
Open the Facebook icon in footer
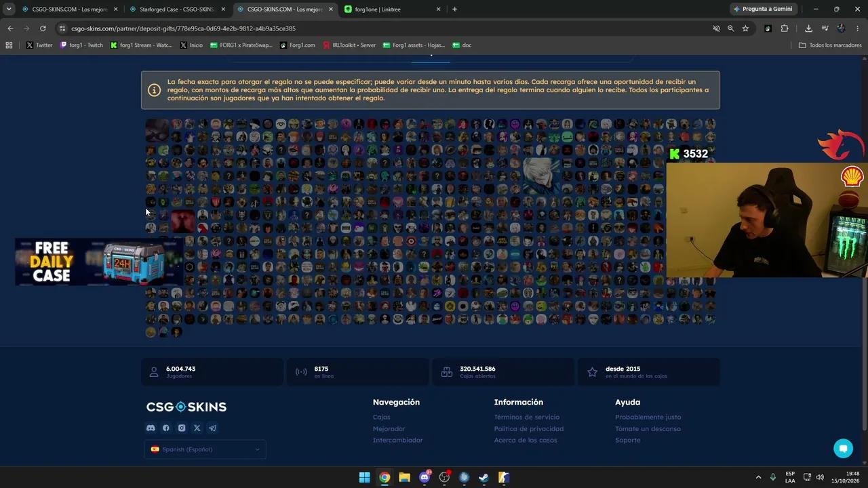pos(166,428)
